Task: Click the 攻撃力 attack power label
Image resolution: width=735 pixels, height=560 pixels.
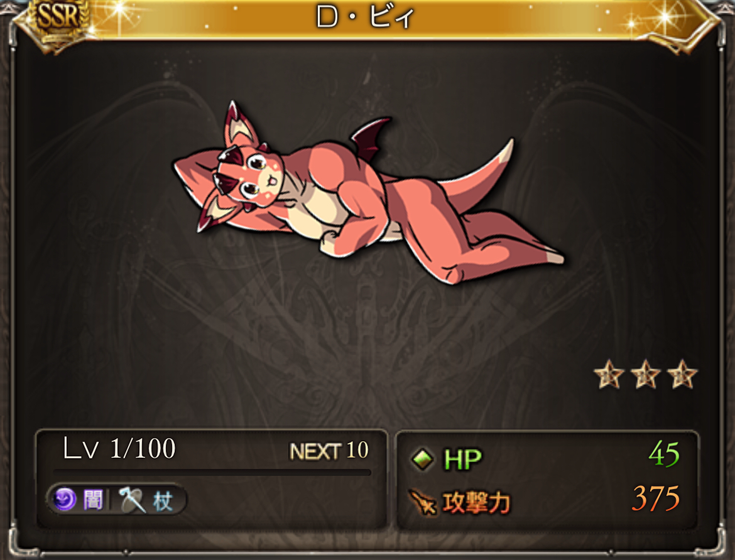Action: tap(476, 503)
